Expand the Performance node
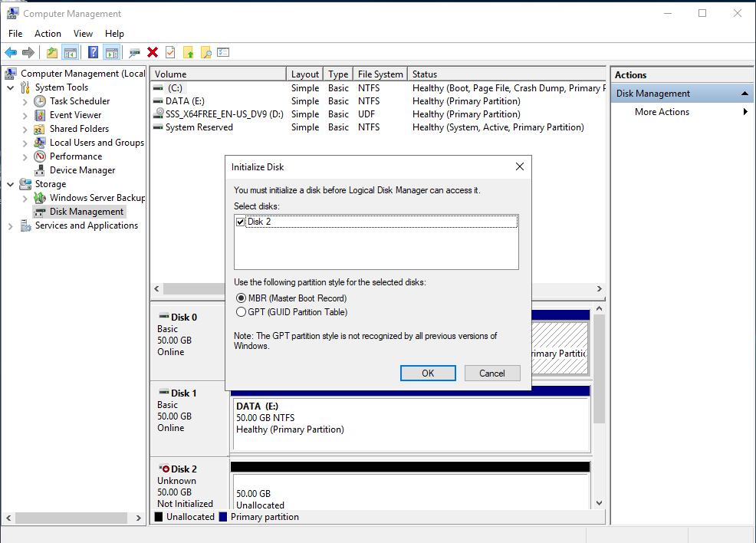 (x=25, y=157)
